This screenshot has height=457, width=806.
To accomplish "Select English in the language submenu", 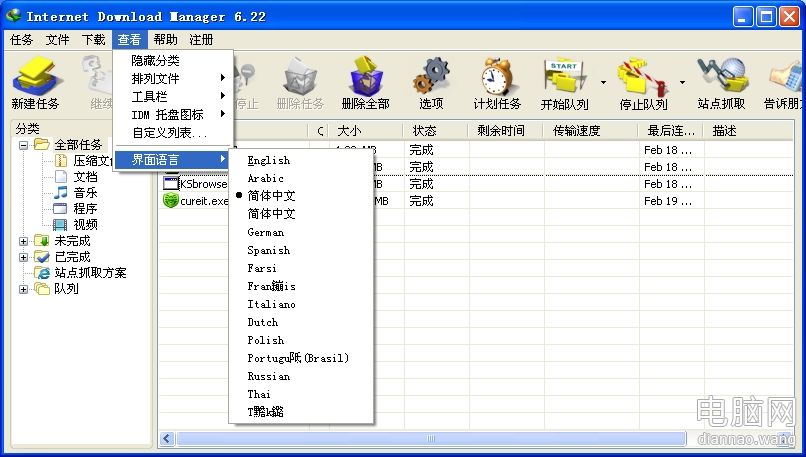I will point(269,160).
